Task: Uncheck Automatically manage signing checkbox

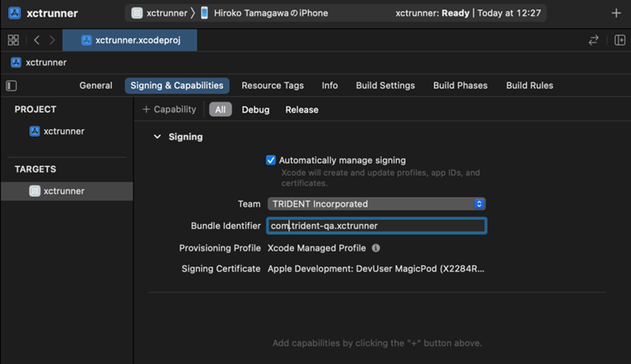Action: point(271,160)
